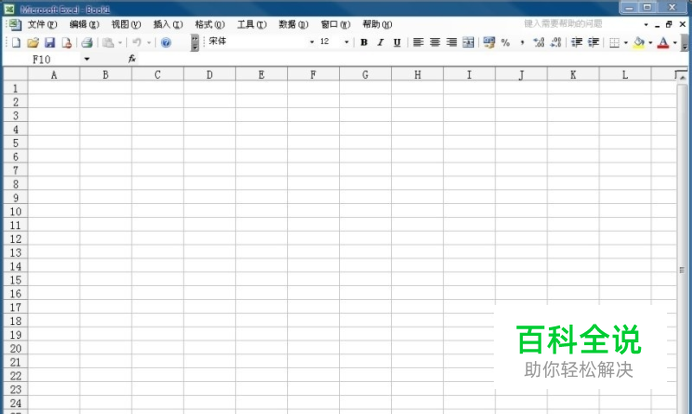Center align cell text
This screenshot has height=414, width=692.
click(x=435, y=42)
